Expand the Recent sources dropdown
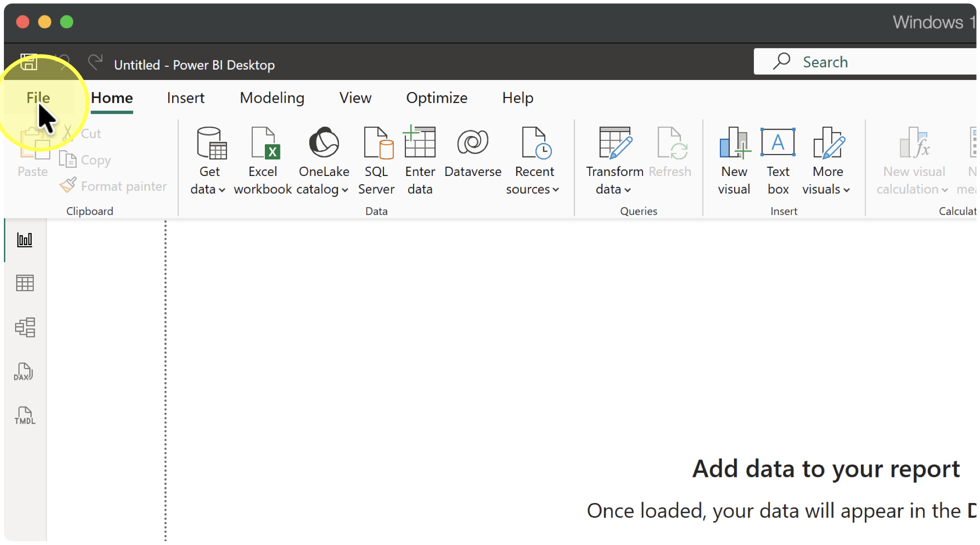Image resolution: width=980 pixels, height=545 pixels. click(x=556, y=190)
